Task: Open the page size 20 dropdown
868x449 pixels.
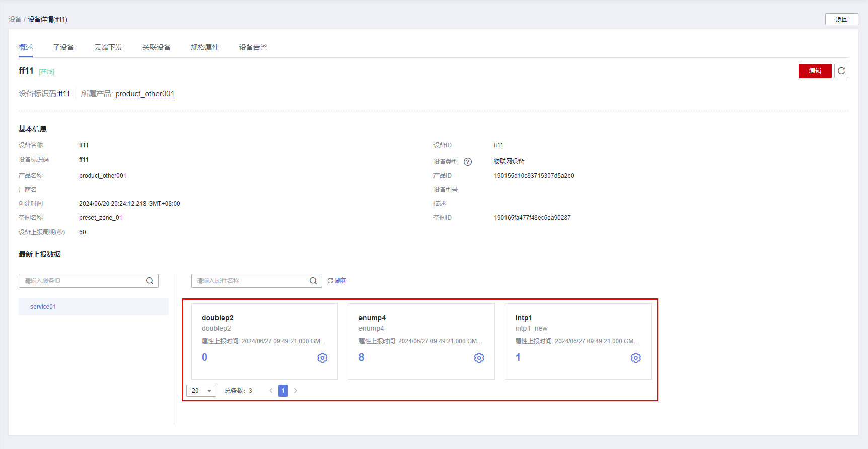Action: [201, 391]
